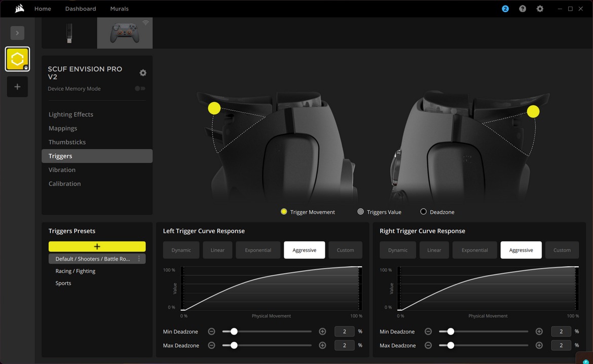This screenshot has height=364, width=593.
Task: Go to Home tab
Action: [x=43, y=9]
